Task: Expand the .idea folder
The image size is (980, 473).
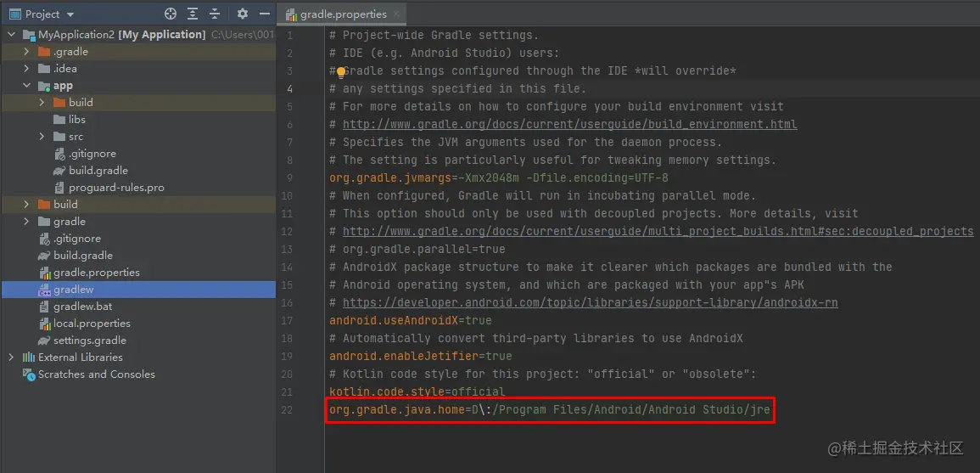Action: point(26,68)
